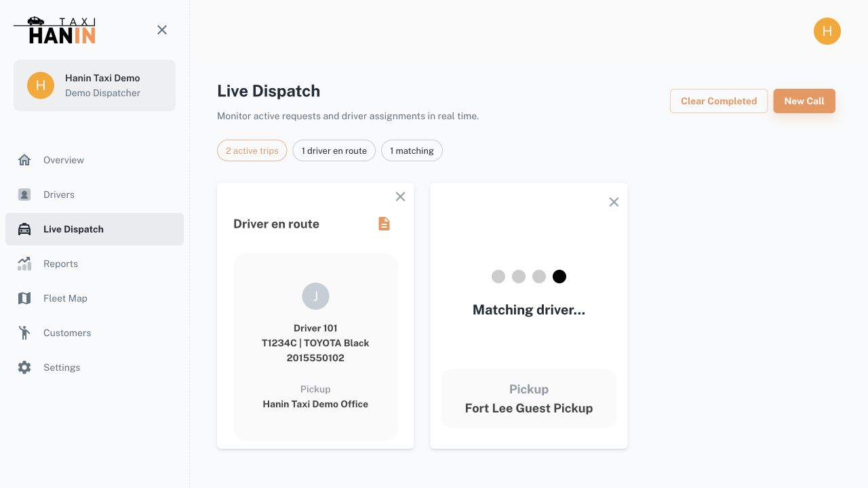This screenshot has width=868, height=488.
Task: Click the orange H avatar in sidebar card
Action: point(41,85)
